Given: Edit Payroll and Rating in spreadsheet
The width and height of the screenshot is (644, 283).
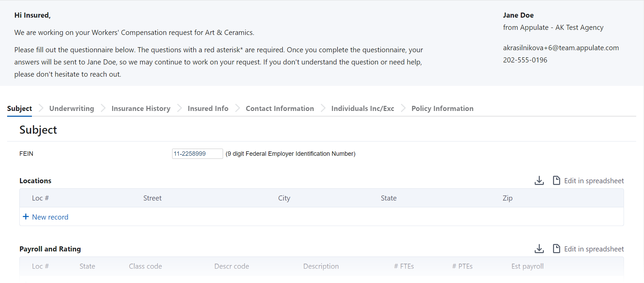Looking at the screenshot, I should (x=594, y=249).
